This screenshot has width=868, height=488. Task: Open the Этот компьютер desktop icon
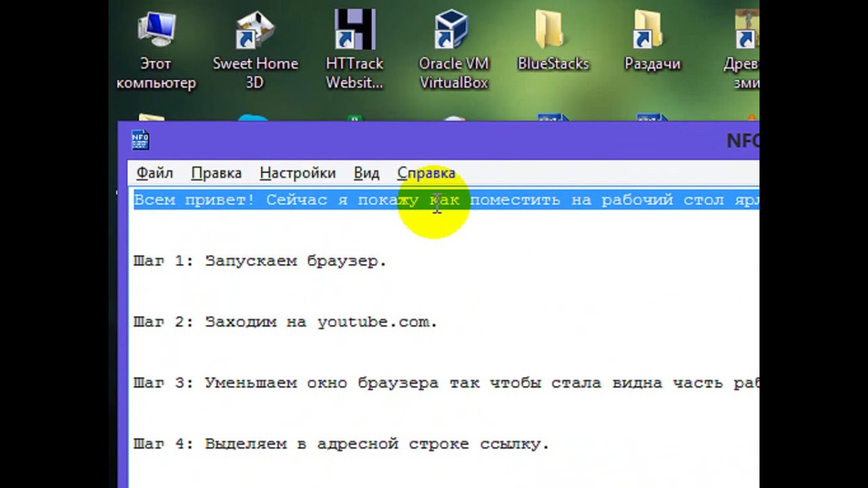[156, 51]
